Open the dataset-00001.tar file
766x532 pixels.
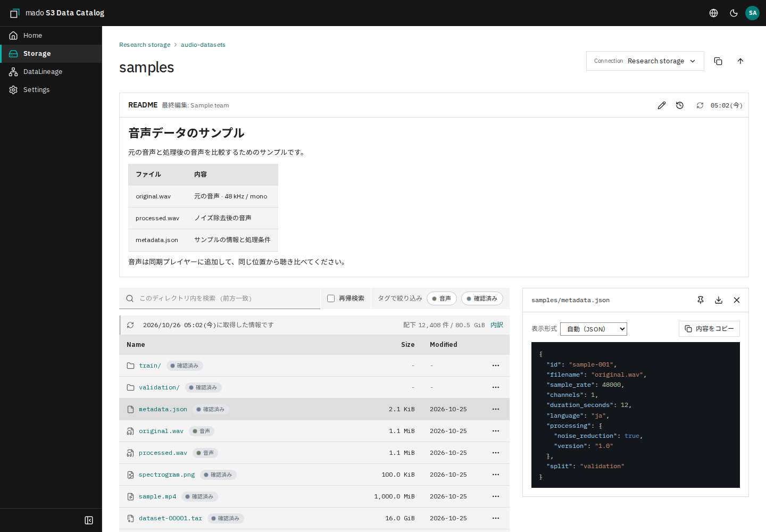pyautogui.click(x=170, y=518)
